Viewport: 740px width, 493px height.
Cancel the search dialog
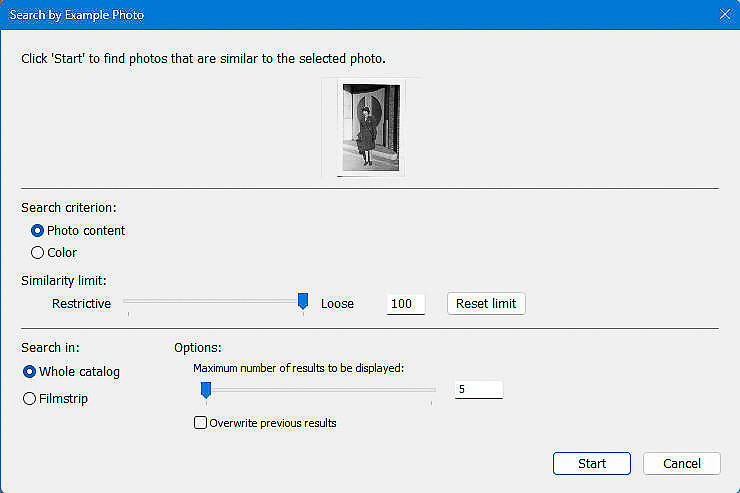681,463
